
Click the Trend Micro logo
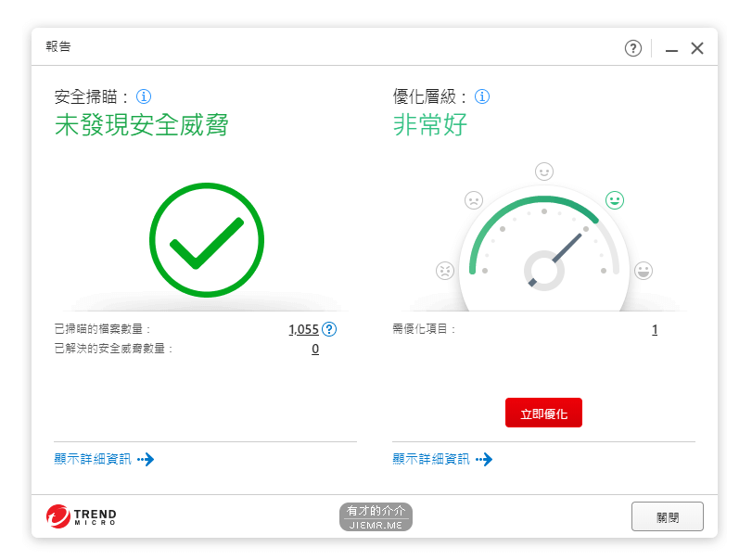[82, 516]
